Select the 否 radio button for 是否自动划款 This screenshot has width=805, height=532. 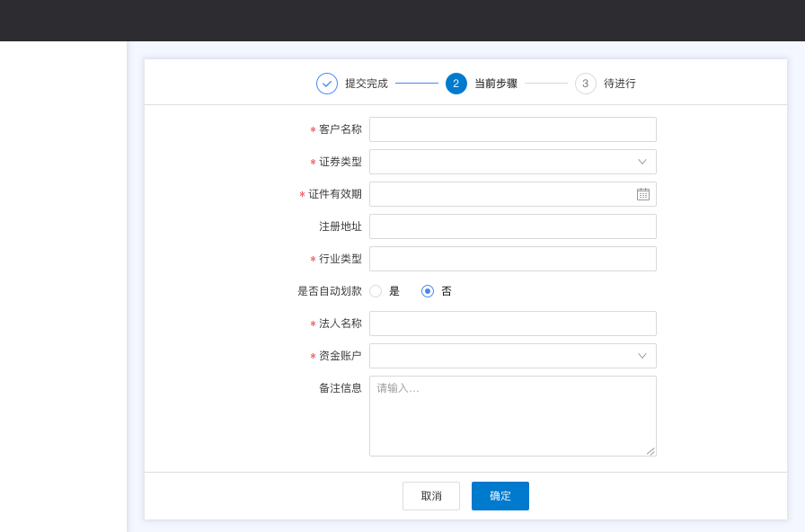[x=428, y=291]
